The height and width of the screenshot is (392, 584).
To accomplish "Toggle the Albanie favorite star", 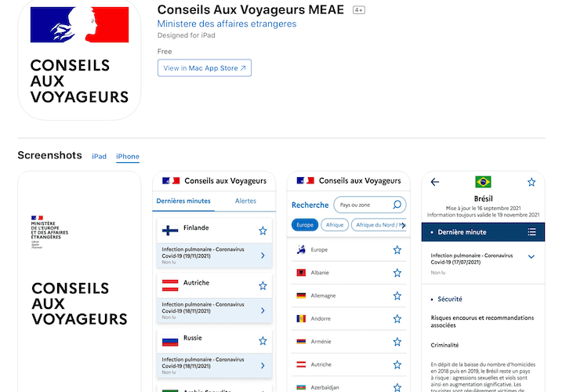I will point(397,273).
